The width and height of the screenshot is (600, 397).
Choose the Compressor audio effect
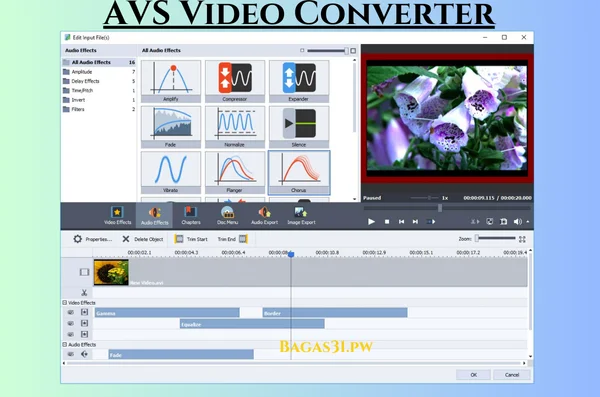pos(235,82)
